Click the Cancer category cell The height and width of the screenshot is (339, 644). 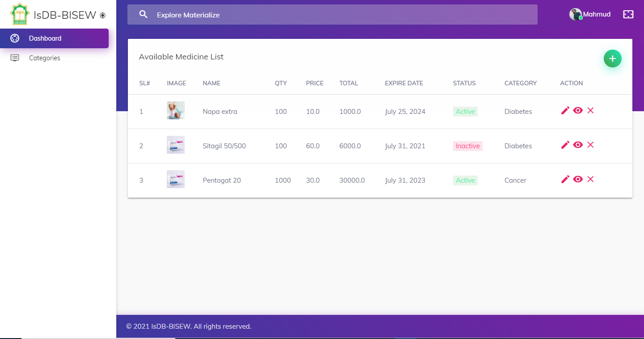[x=515, y=180]
